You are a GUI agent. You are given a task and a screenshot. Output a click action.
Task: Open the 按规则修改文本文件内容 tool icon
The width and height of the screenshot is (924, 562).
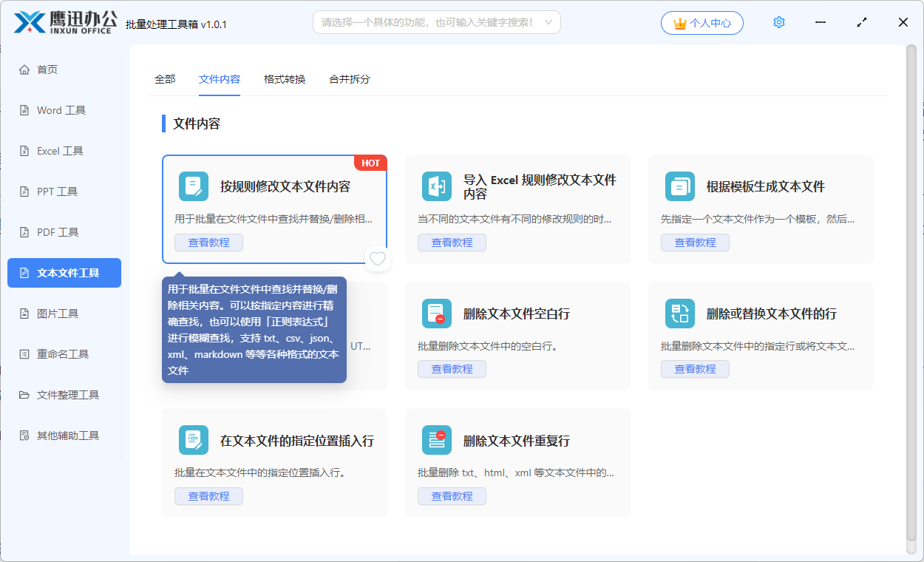(x=193, y=186)
